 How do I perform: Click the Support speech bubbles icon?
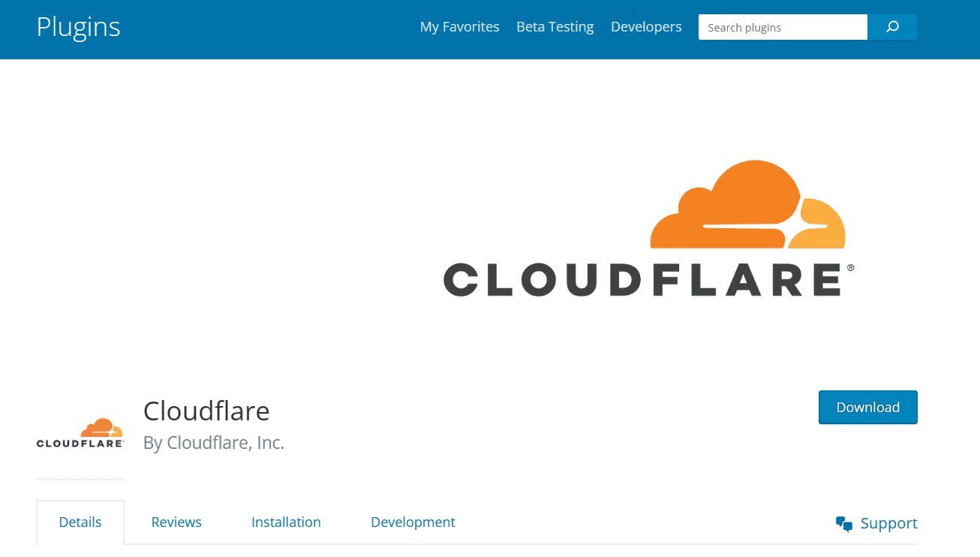click(x=844, y=524)
